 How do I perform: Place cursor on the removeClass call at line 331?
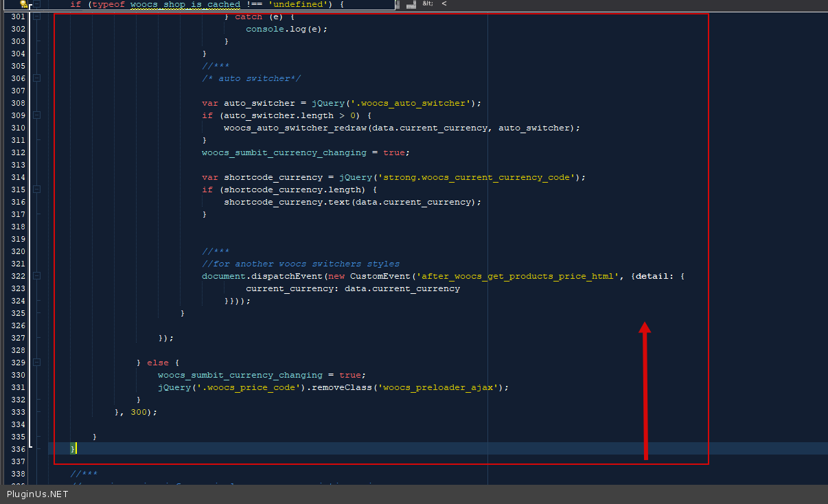[408, 387]
